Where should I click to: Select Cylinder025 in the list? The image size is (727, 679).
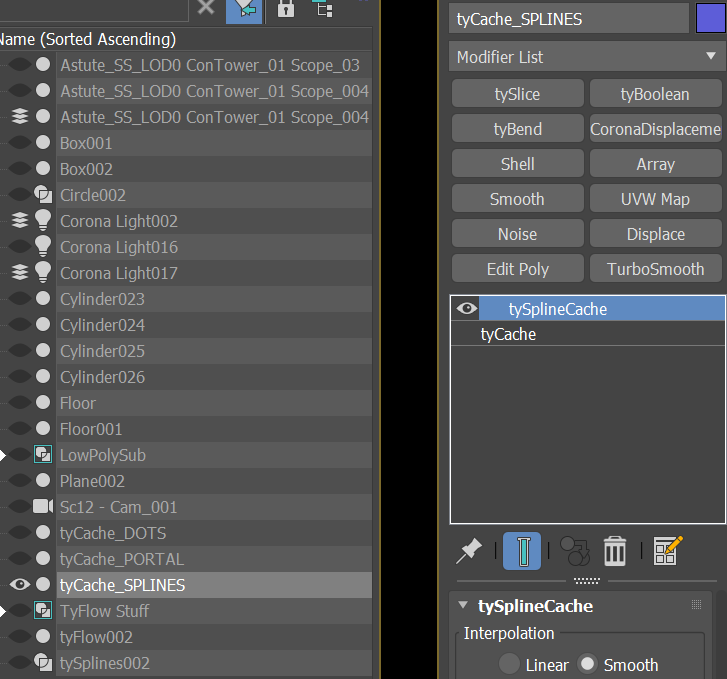pos(214,351)
